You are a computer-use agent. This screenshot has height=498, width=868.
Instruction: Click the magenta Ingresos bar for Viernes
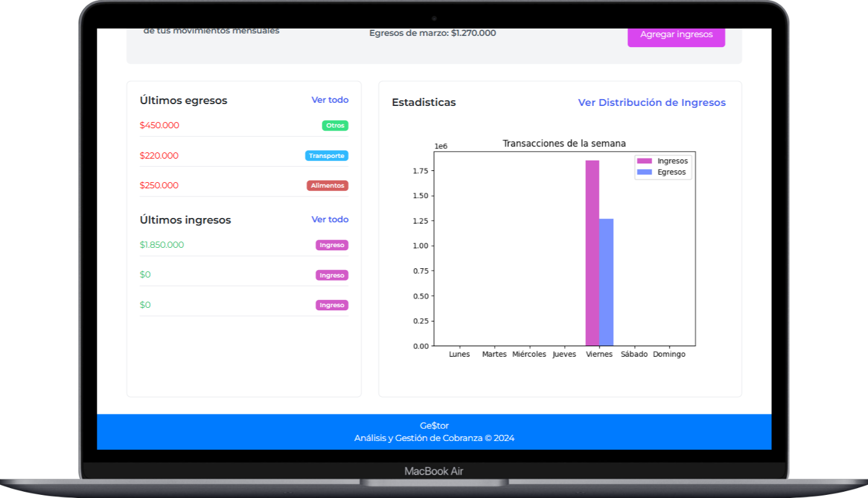[x=592, y=254]
